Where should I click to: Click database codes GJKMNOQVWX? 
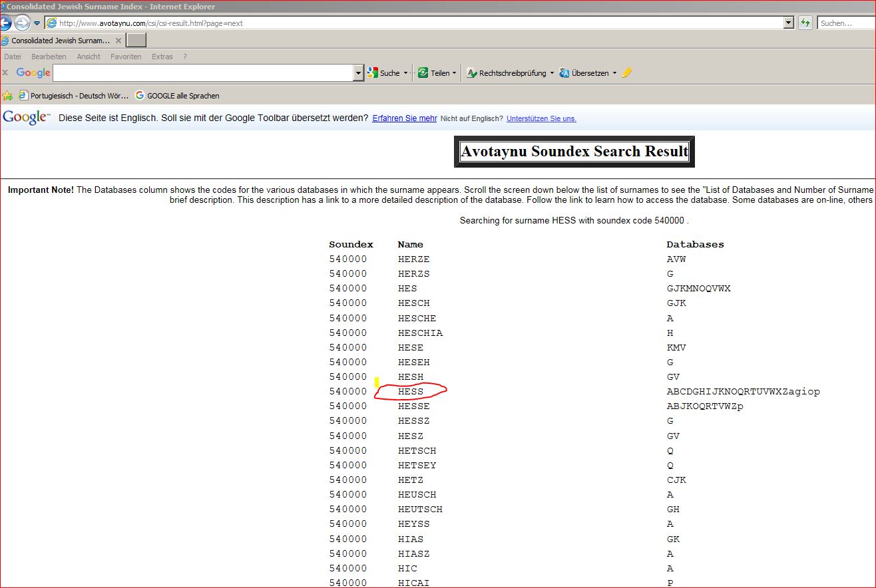[x=699, y=288]
